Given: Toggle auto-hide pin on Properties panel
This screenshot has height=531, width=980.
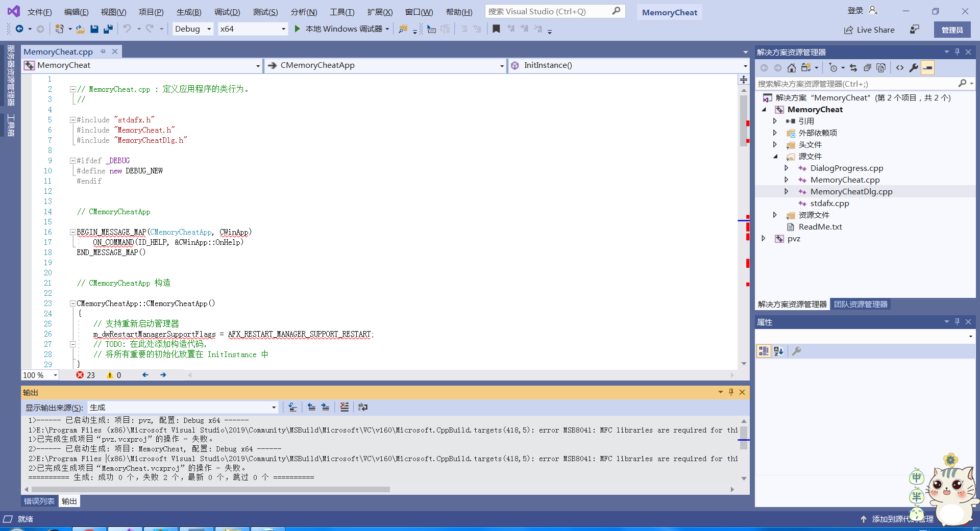Looking at the screenshot, I should 957,322.
